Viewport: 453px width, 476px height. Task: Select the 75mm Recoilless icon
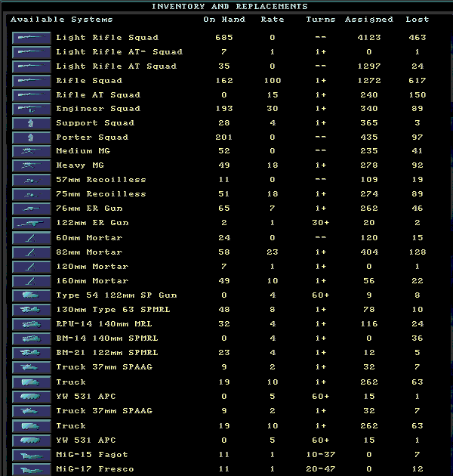[x=32, y=194]
